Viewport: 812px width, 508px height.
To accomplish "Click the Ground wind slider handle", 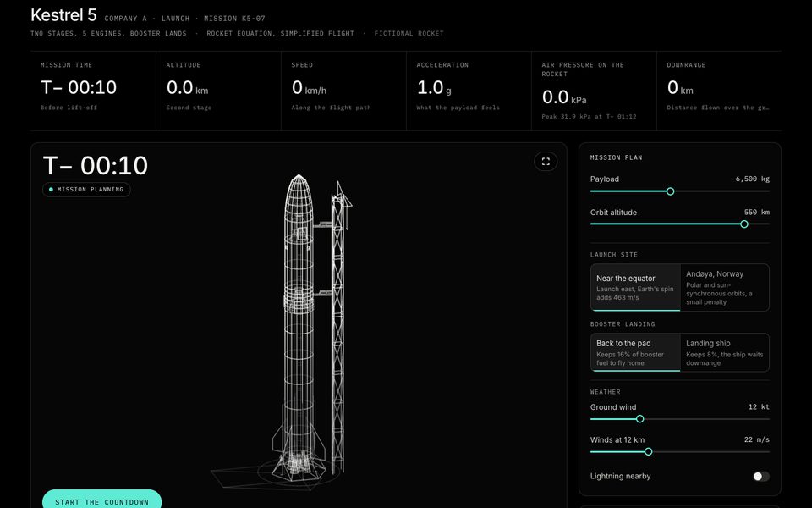I will click(x=639, y=419).
